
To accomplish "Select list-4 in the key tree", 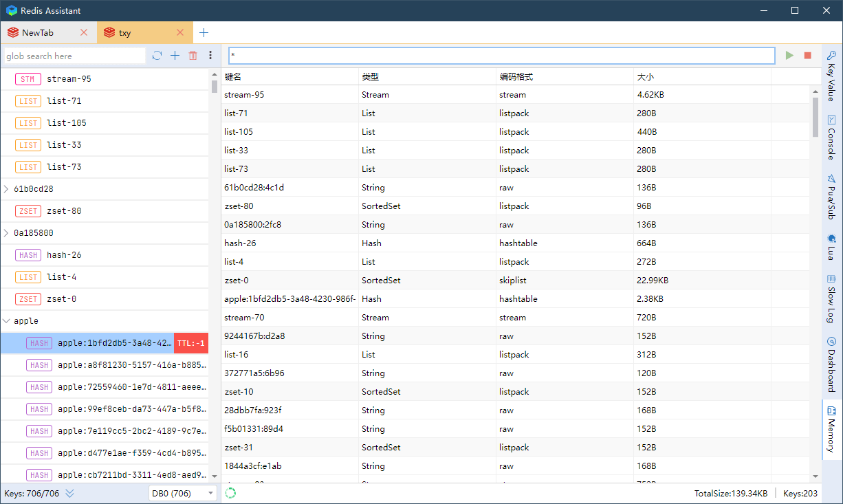I will [x=105, y=277].
